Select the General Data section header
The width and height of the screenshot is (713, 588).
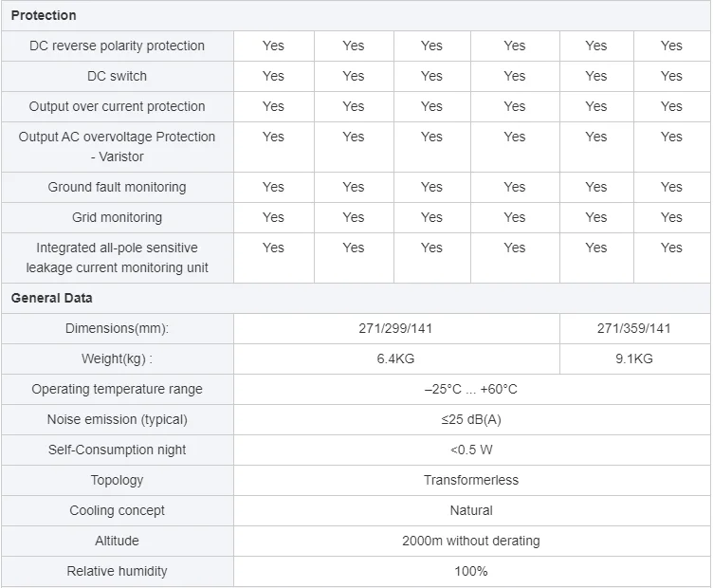pyautogui.click(x=52, y=298)
